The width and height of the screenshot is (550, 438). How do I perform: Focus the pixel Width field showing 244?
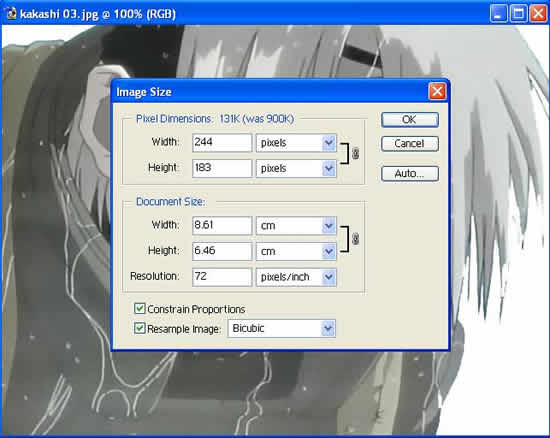(222, 143)
